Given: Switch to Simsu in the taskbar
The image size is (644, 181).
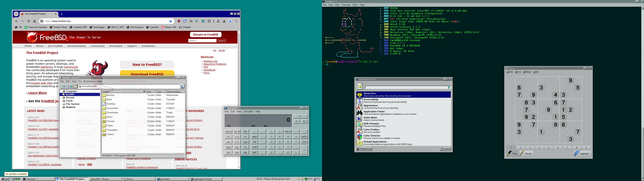Looking at the screenshot, I should 139,179.
